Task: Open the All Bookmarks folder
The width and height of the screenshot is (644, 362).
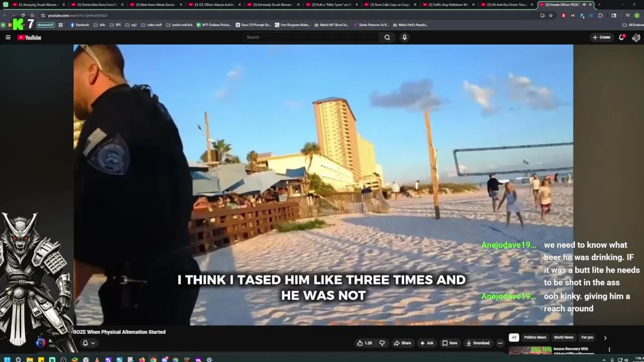Action: point(632,25)
